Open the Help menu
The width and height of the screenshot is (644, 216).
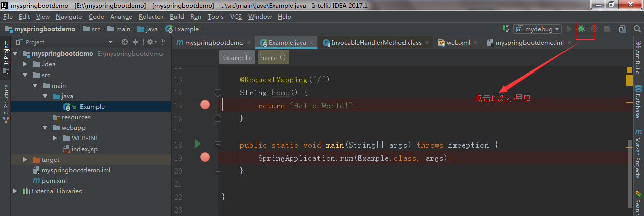(x=284, y=17)
